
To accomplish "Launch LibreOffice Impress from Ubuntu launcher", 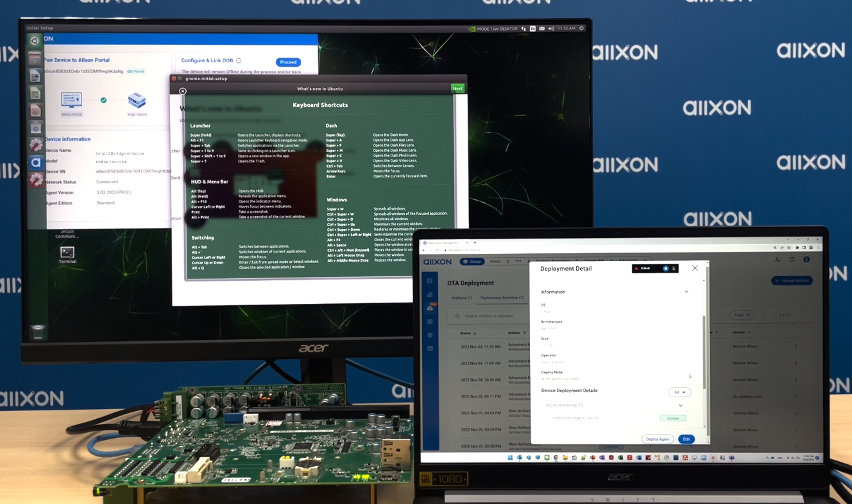I will pos(35,111).
